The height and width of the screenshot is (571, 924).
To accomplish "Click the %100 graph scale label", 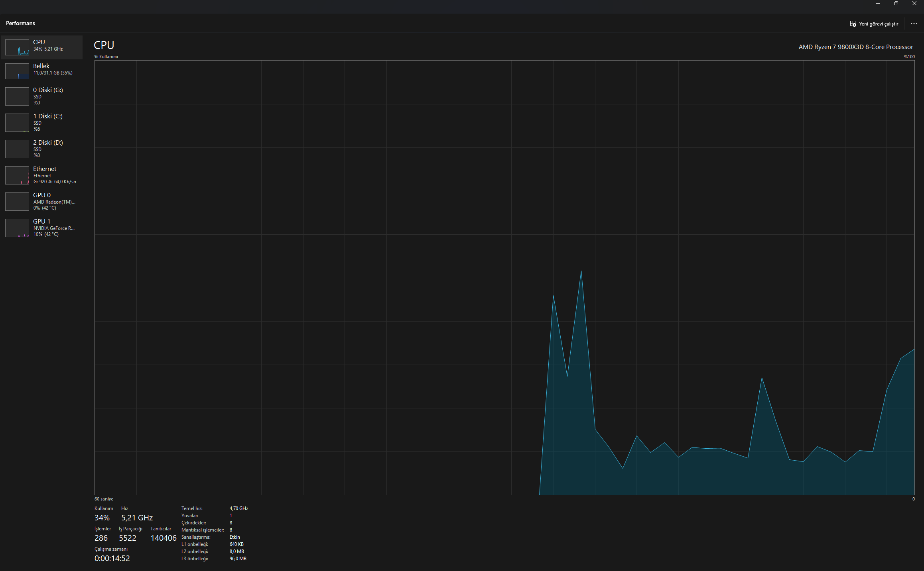I will pyautogui.click(x=909, y=57).
